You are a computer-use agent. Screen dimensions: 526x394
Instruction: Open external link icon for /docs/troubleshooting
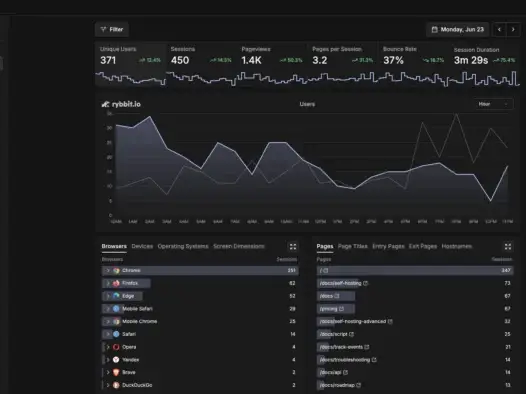pos(374,360)
